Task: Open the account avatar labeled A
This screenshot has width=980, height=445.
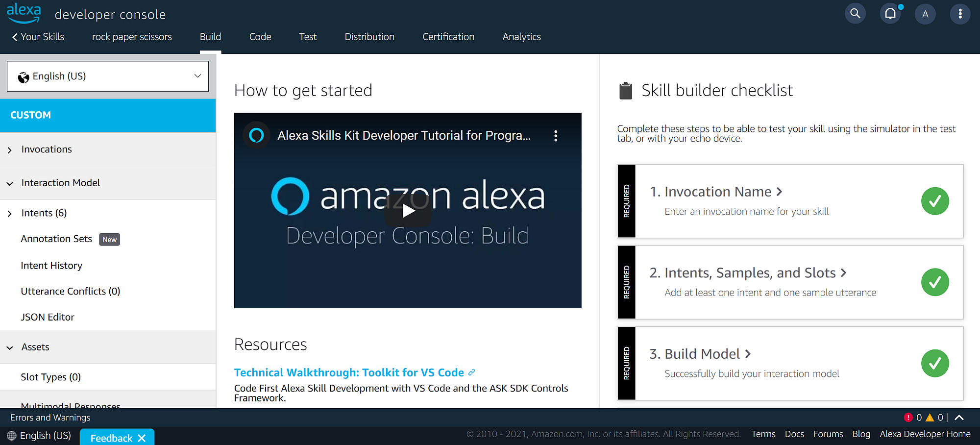Action: coord(925,14)
